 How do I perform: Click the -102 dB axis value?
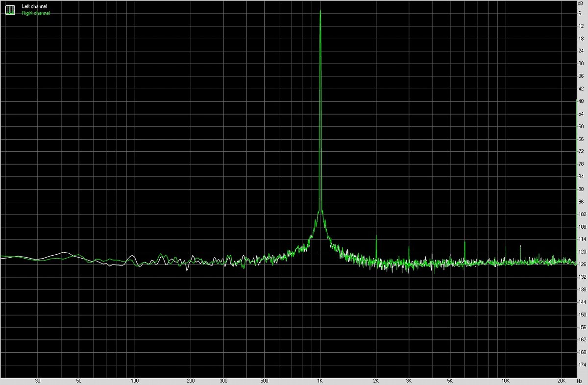click(582, 214)
